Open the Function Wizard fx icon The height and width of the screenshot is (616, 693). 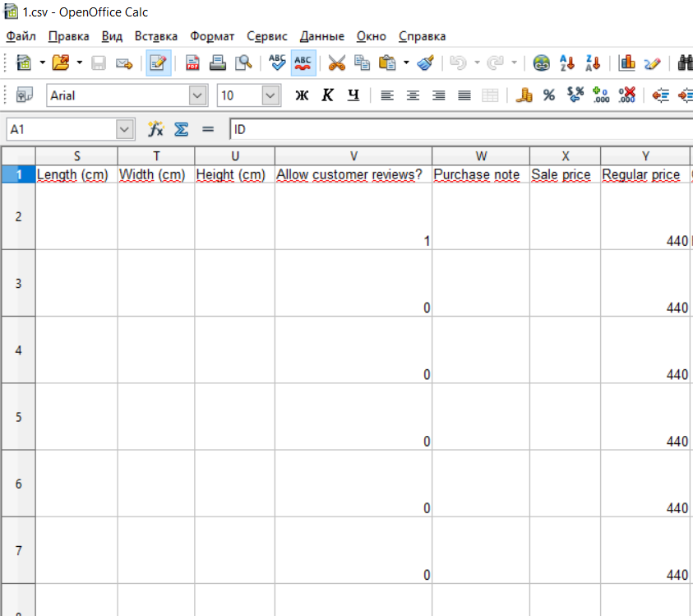(x=155, y=129)
